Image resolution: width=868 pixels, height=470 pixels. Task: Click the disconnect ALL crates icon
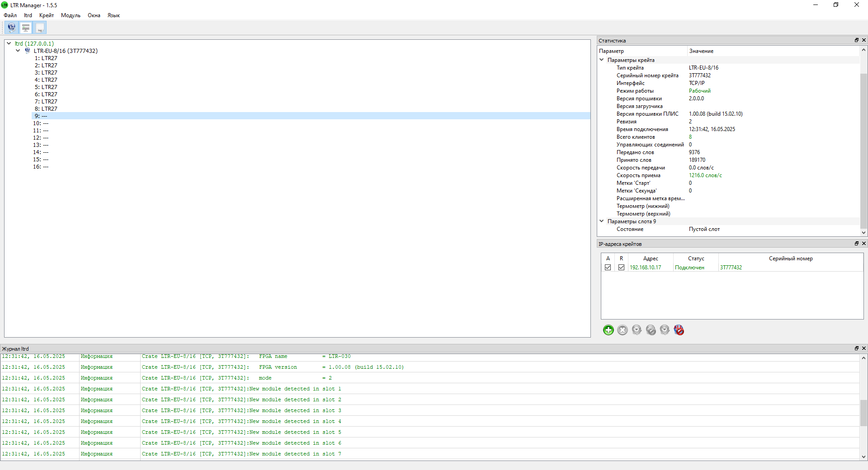[x=679, y=330]
